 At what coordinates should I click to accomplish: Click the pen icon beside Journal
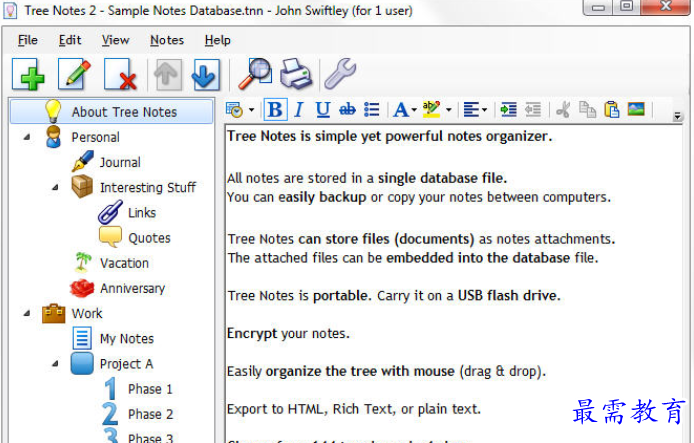(x=83, y=162)
